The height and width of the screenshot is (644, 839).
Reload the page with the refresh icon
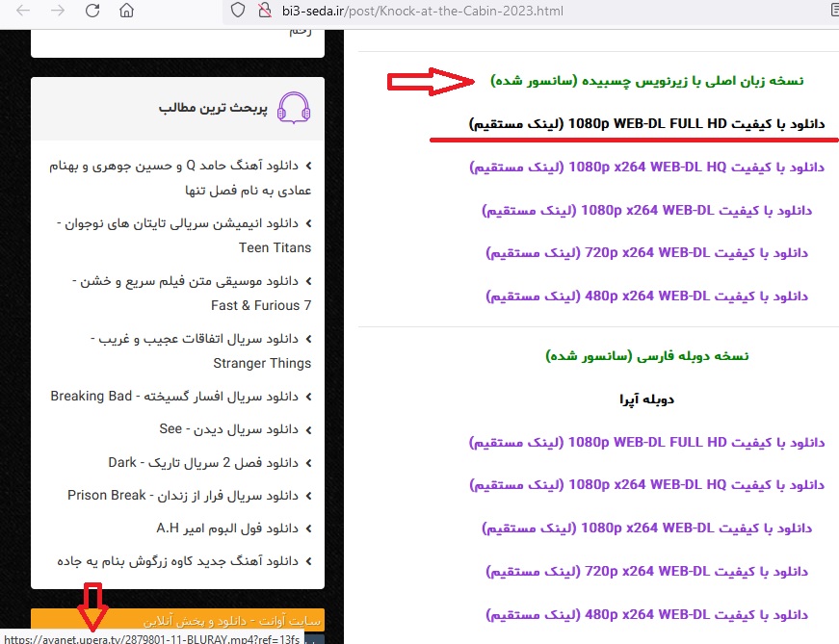[92, 11]
